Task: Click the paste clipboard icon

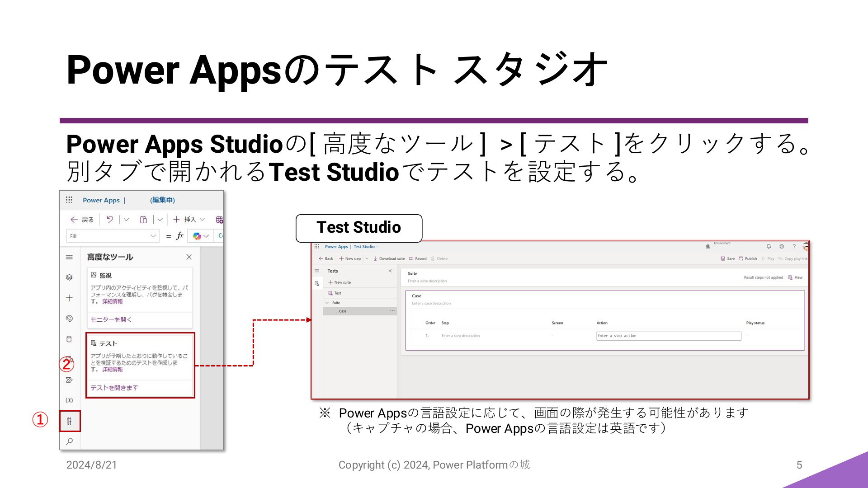Action: click(x=143, y=220)
